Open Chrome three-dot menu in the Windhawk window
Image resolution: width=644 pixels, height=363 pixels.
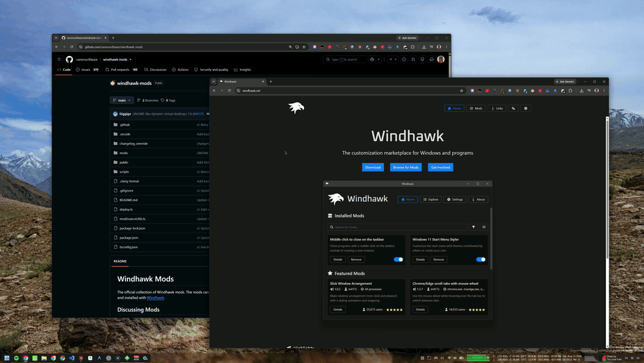604,90
